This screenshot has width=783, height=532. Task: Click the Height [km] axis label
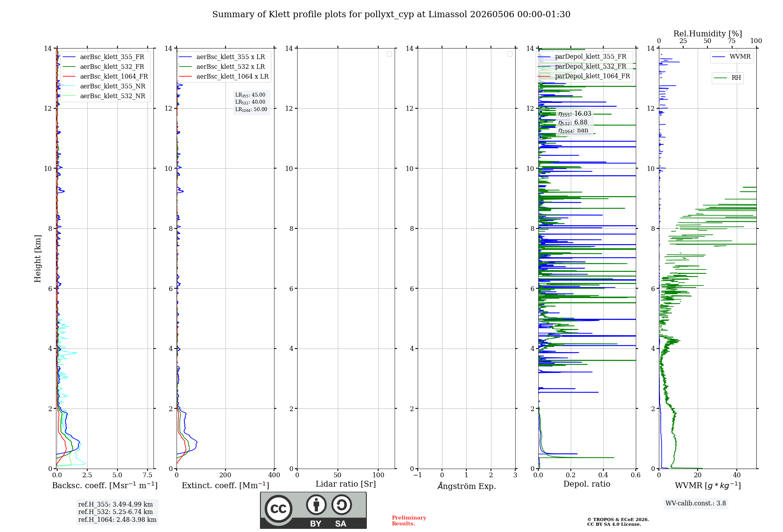pyautogui.click(x=38, y=259)
